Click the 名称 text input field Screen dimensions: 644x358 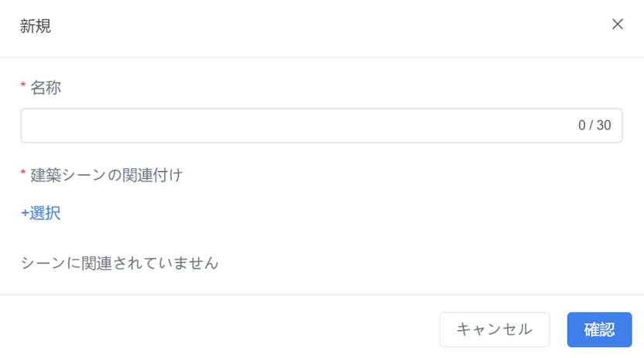tap(321, 126)
